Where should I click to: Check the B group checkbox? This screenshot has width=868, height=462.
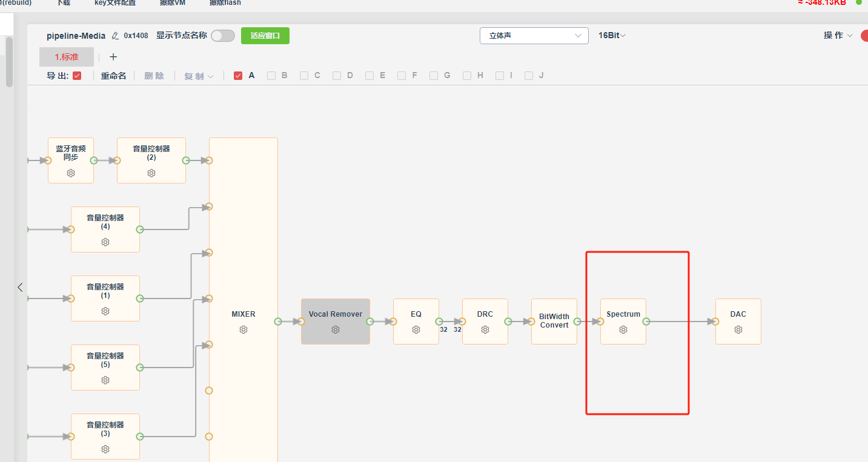click(271, 76)
